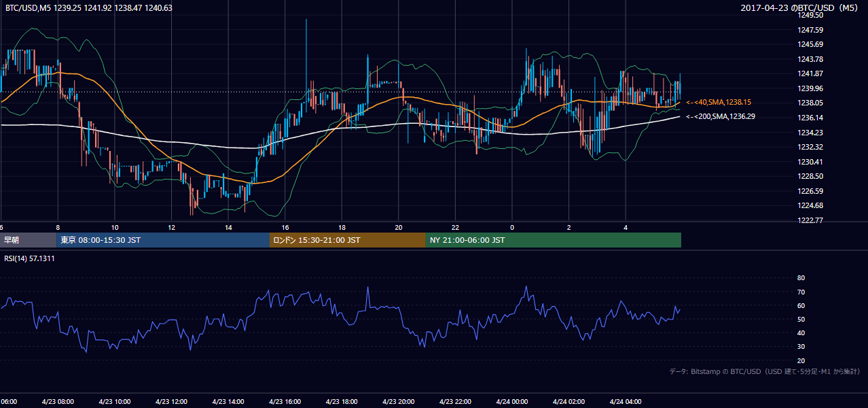868x408 pixels.
Task: Click hour tick 10 on chart axis
Action: point(115,227)
